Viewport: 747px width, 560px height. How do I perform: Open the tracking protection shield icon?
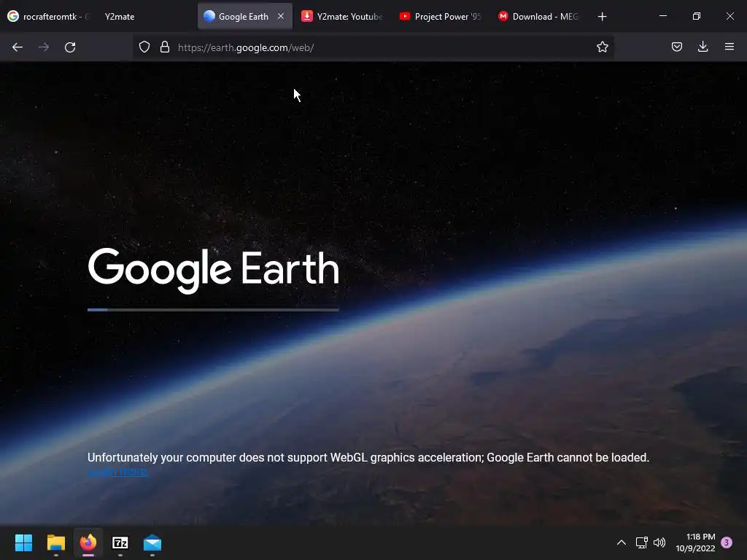[x=144, y=47]
